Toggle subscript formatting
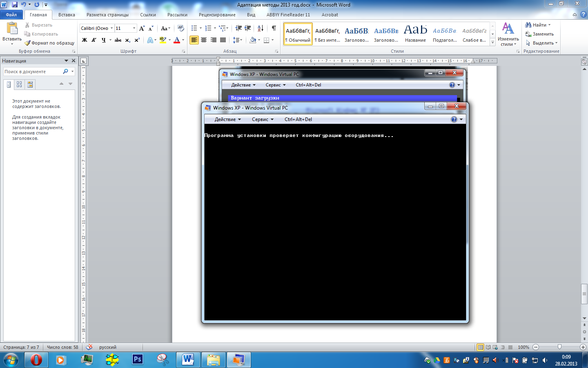Image resolution: width=588 pixels, height=368 pixels. point(127,40)
